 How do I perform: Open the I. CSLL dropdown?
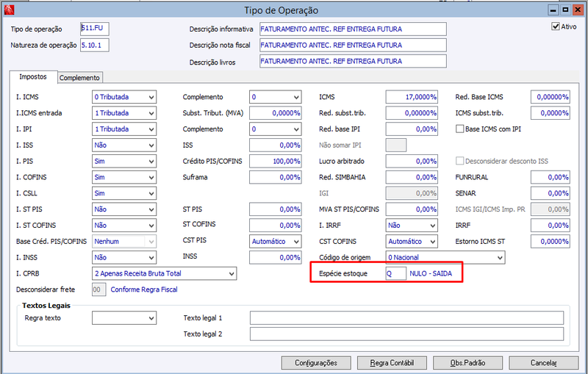[x=124, y=193]
